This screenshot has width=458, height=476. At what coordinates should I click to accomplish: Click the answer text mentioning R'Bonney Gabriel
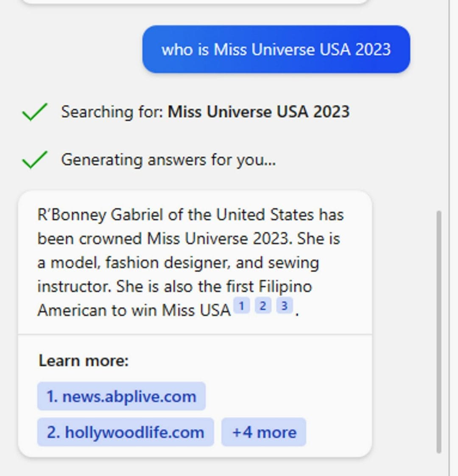tap(190, 262)
